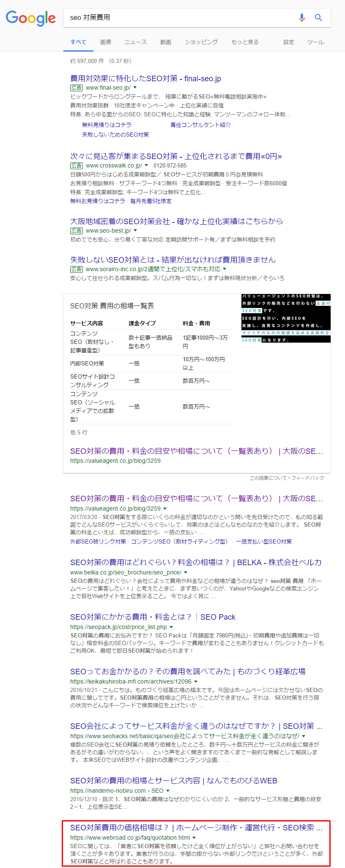345x868 pixels.
Task: Open the result 'SEO対策の費用の相場とサービス内容'
Action: tap(174, 780)
